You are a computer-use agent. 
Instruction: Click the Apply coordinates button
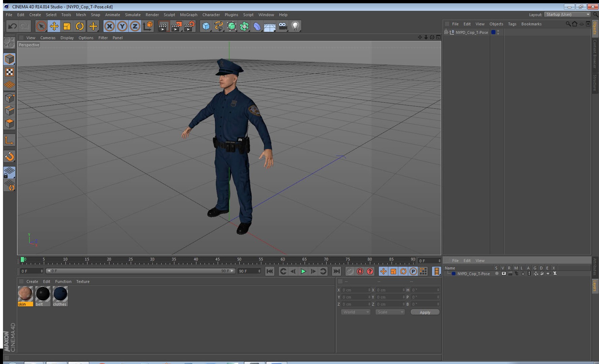(425, 312)
